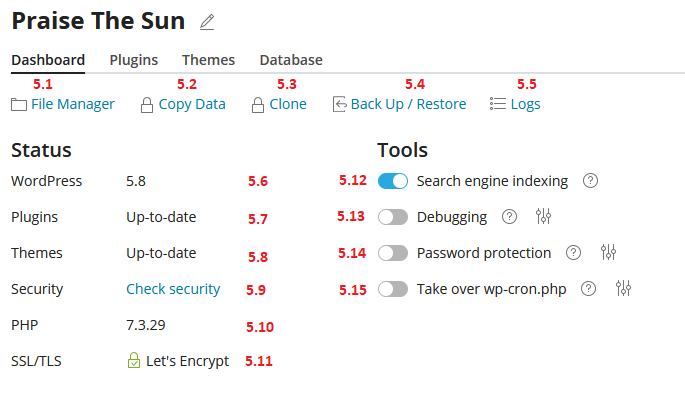Open Debugging settings sliders icon
The image size is (685, 395).
click(543, 216)
